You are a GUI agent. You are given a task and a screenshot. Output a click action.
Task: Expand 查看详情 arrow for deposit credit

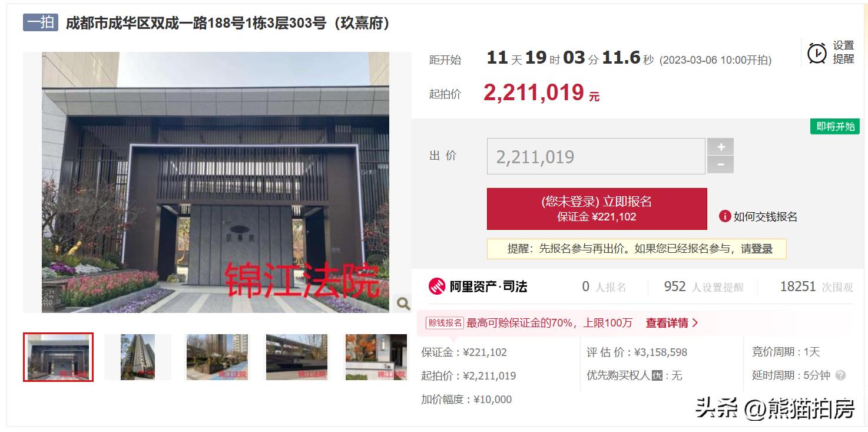[x=672, y=323]
